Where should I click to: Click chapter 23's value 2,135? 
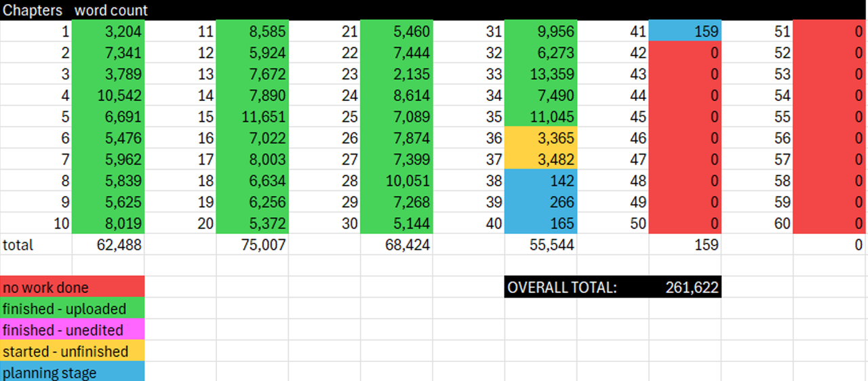coord(397,74)
